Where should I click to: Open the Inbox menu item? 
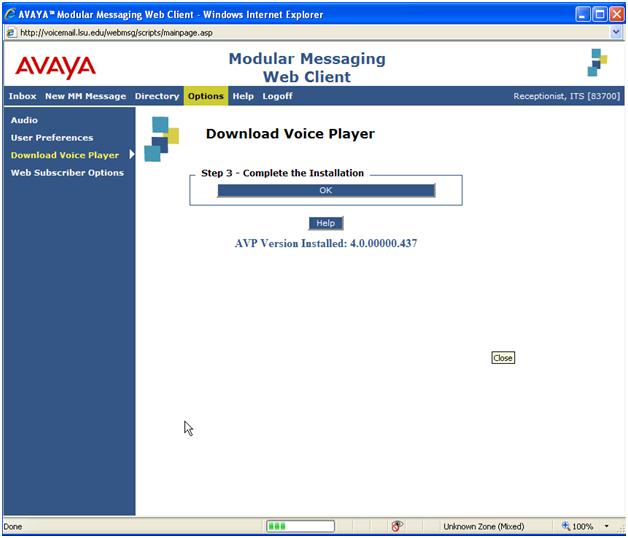pos(22,96)
